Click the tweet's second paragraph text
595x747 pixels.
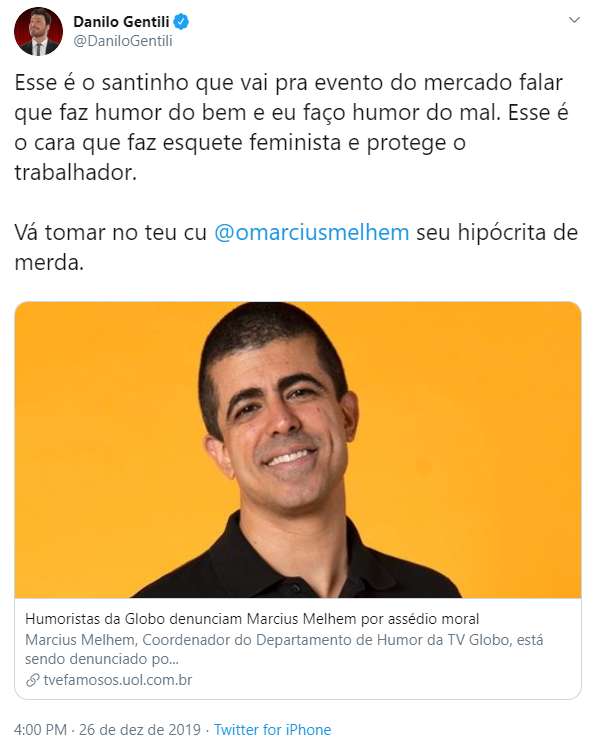[x=296, y=248]
